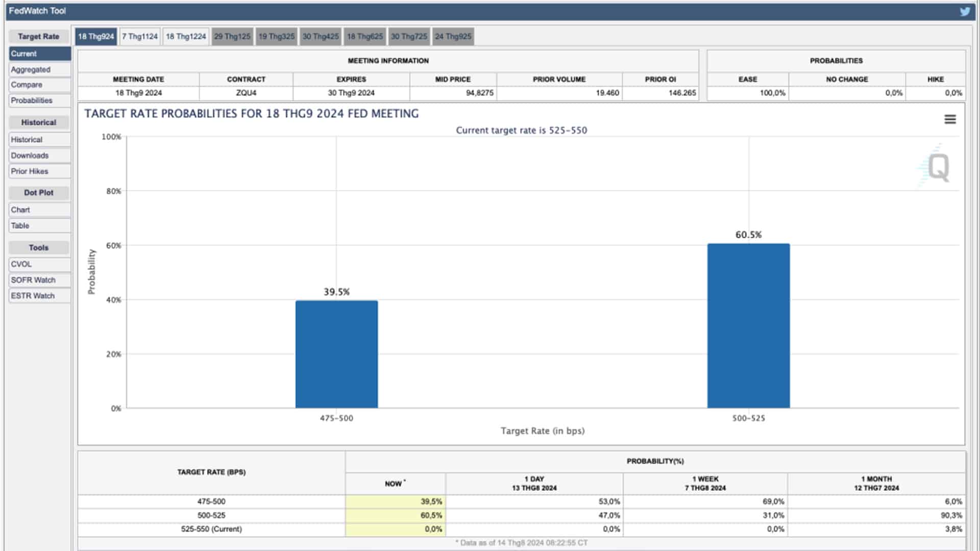Click the 500-525 target rate row label

pos(211,515)
